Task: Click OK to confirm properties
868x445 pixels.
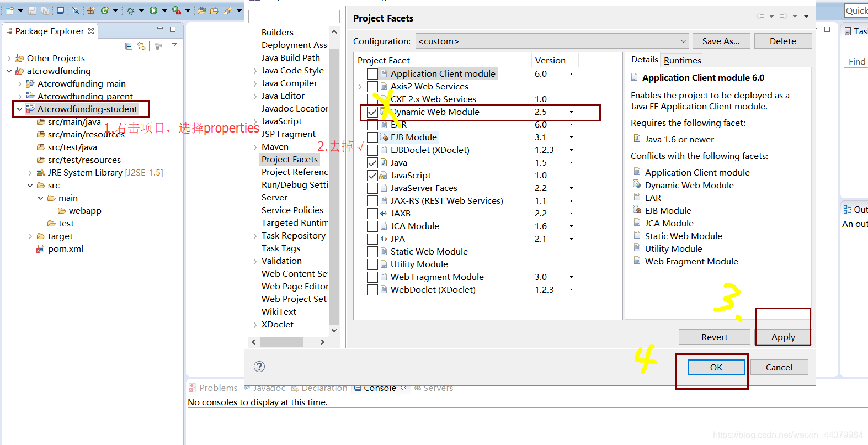Action: [x=716, y=367]
